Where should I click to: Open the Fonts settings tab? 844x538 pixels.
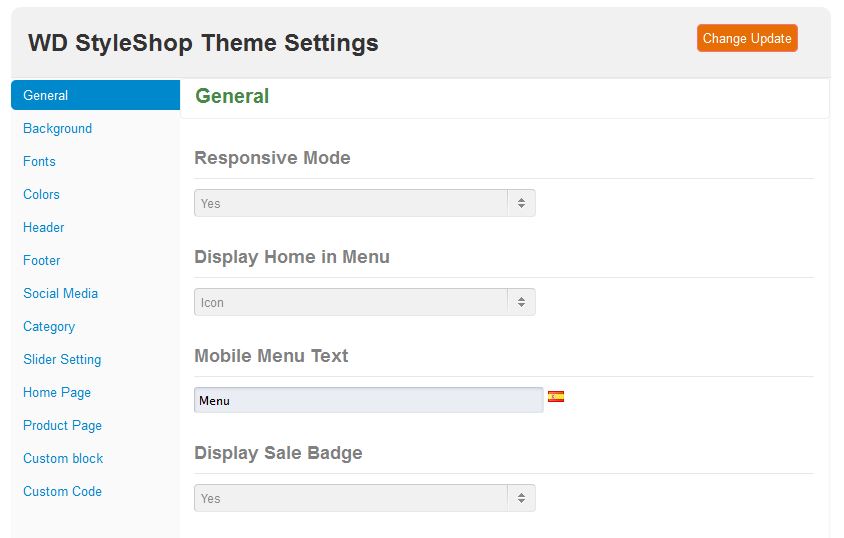coord(40,162)
